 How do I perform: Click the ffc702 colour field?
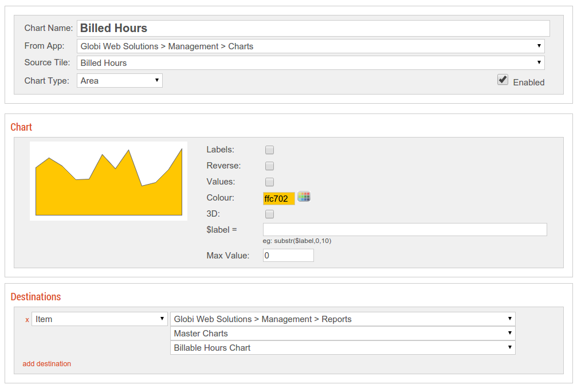click(x=279, y=199)
